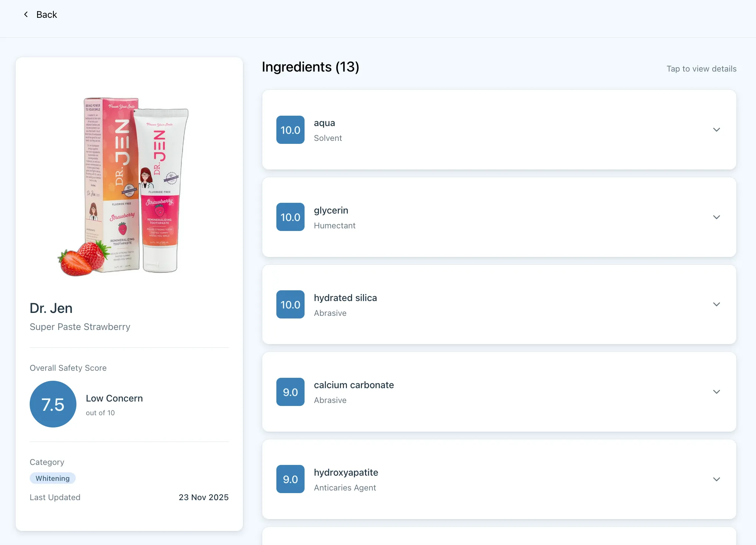The width and height of the screenshot is (756, 545).
Task: Open the hydroxyapatite ingredient name
Action: 346,472
